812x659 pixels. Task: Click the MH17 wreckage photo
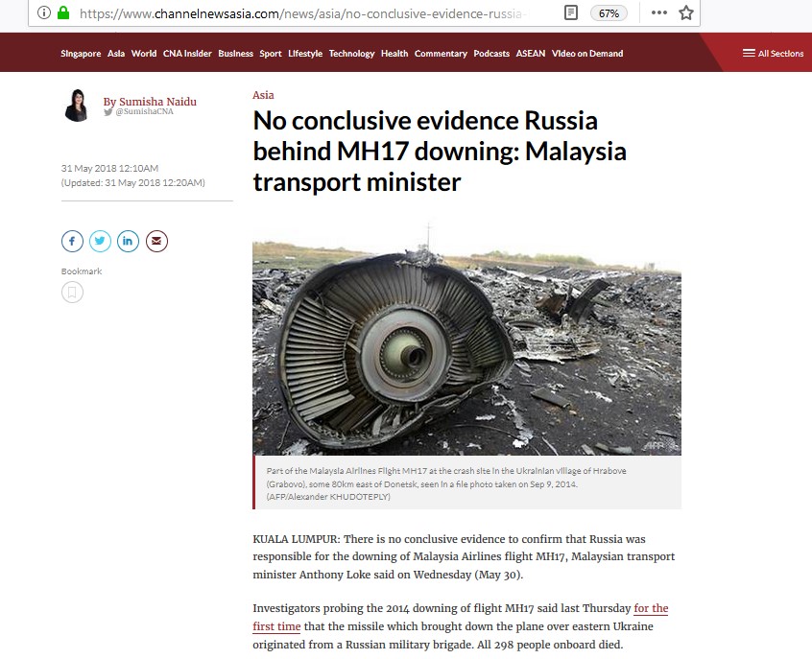point(466,348)
